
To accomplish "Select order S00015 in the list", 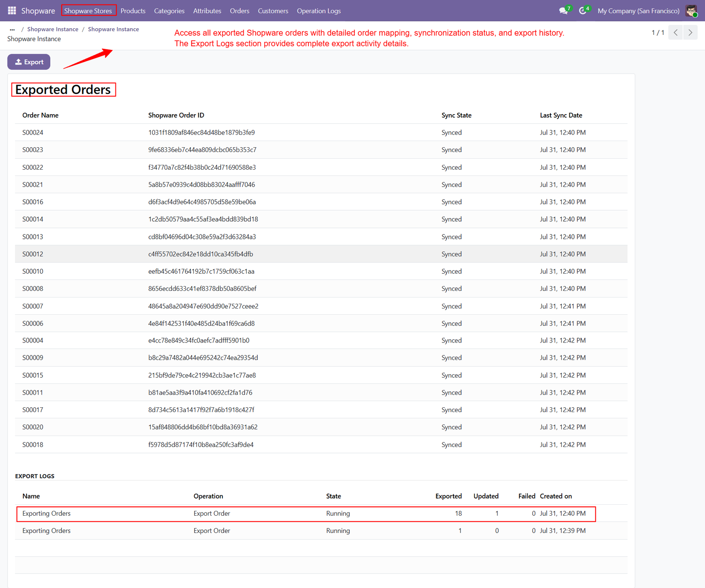I will (321, 375).
